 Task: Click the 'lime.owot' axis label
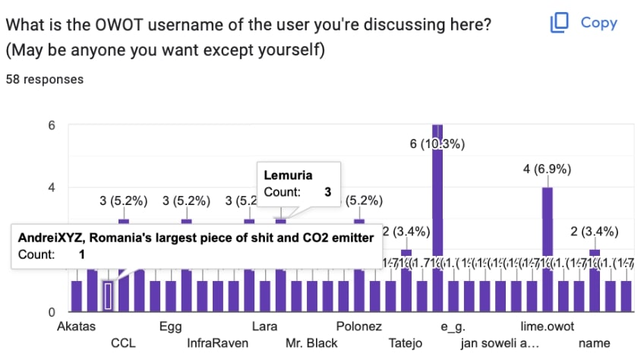548,327
